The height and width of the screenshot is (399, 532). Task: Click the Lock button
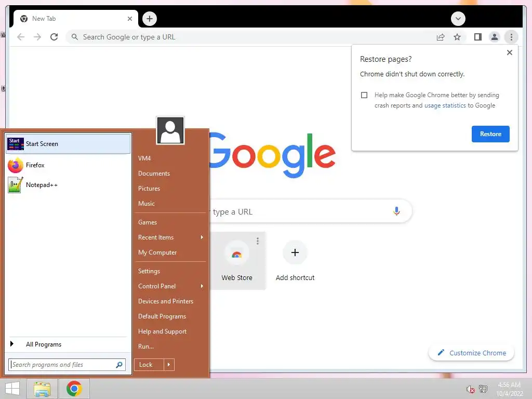[149, 365]
